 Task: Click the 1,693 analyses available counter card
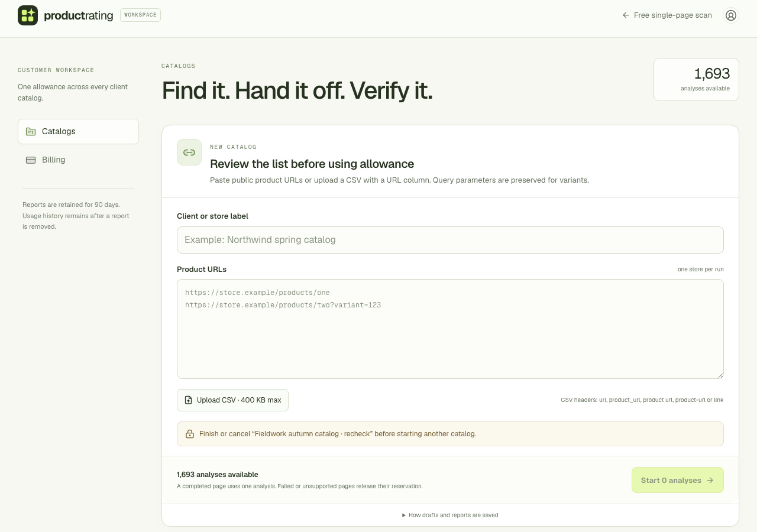point(696,80)
